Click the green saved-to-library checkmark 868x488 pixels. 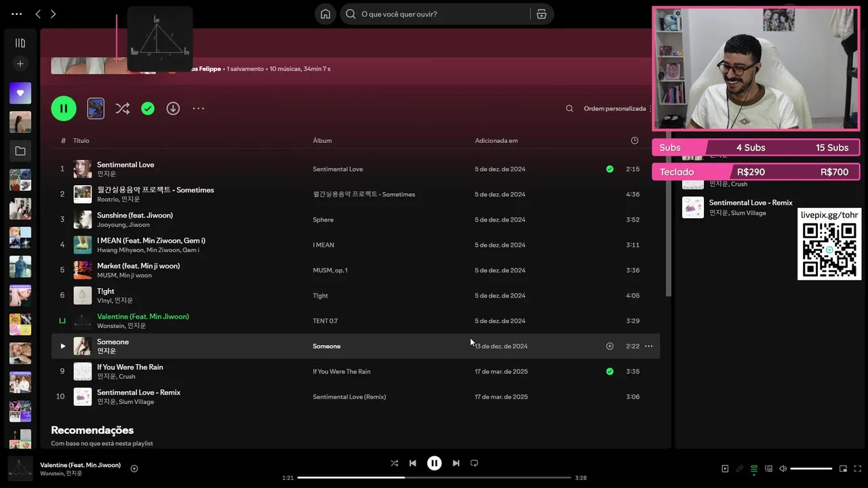[148, 108]
